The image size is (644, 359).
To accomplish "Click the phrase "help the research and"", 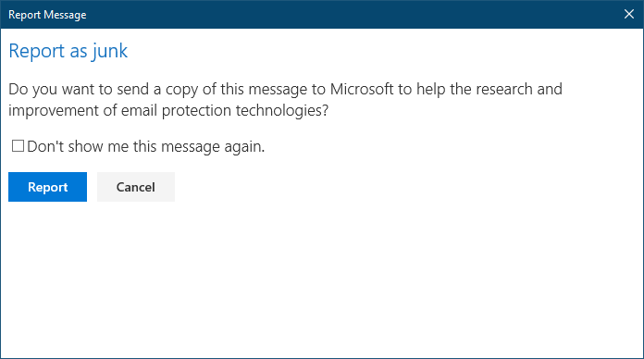I will (x=489, y=90).
